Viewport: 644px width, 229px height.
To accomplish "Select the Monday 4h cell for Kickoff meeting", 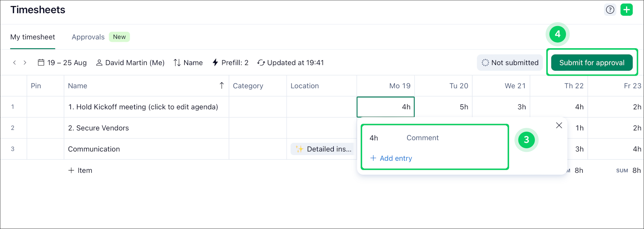I will 386,107.
